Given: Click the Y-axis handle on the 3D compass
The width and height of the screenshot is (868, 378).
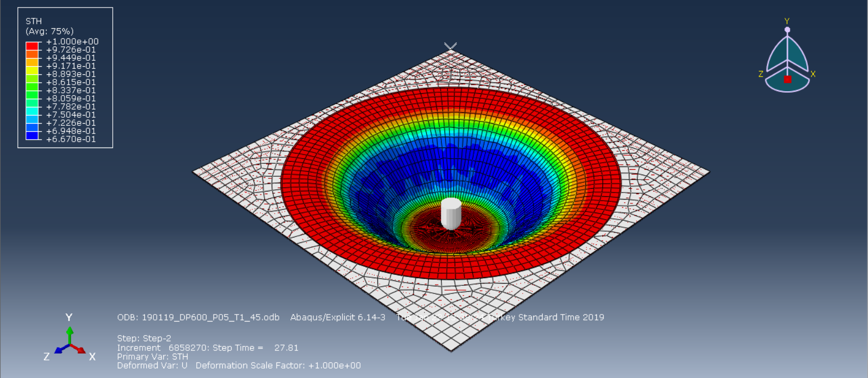Looking at the screenshot, I should (787, 30).
